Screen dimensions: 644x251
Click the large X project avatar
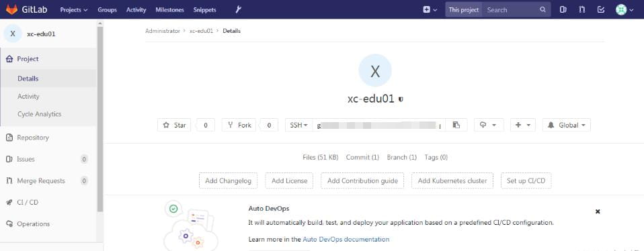click(375, 70)
